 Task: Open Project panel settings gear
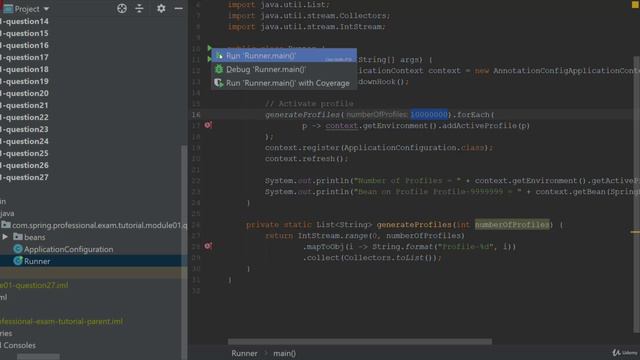[161, 9]
